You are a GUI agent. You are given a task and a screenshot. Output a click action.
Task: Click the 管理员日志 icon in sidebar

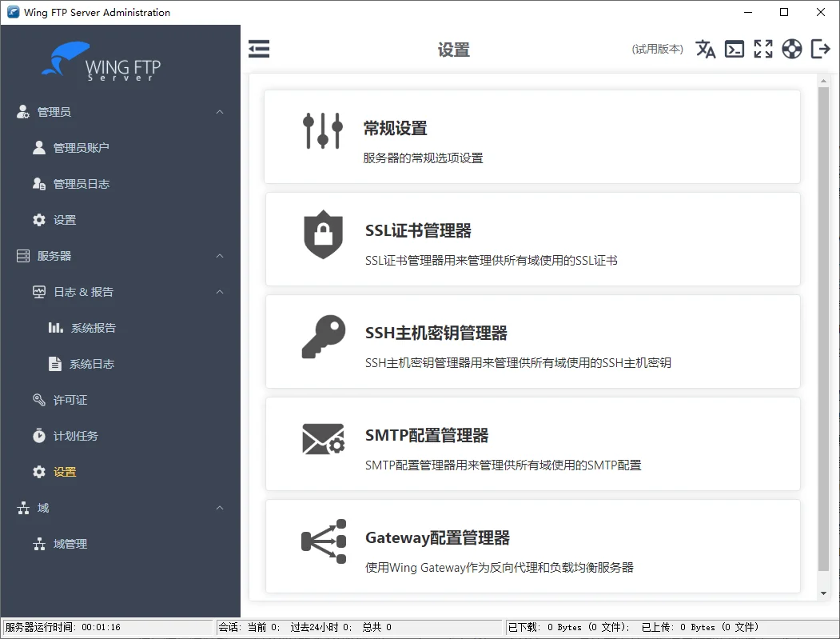(x=38, y=184)
